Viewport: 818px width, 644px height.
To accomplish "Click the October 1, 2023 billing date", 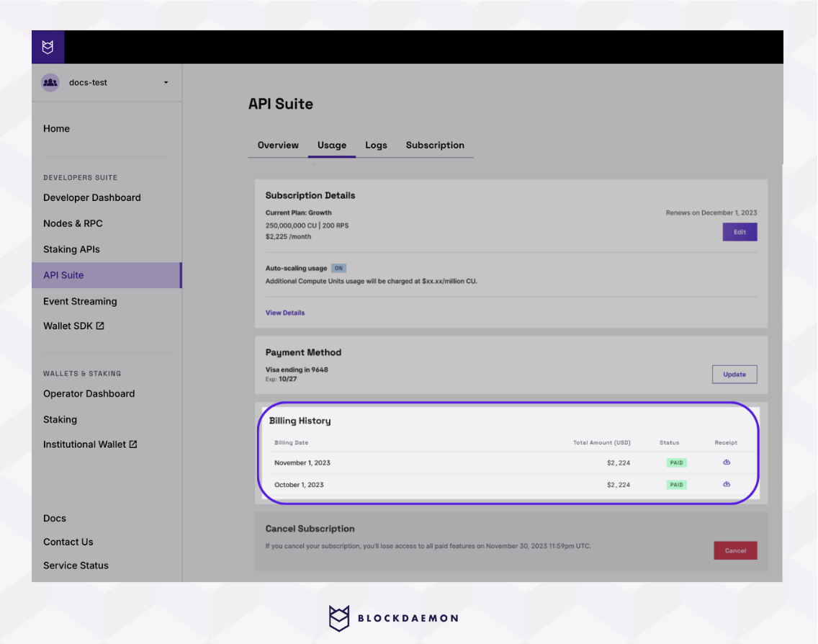I will (x=299, y=485).
